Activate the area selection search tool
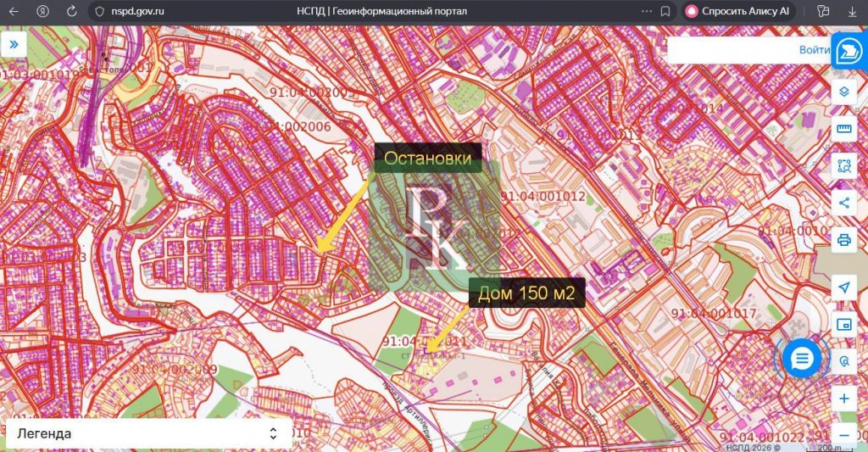This screenshot has height=452, width=868. click(x=843, y=165)
